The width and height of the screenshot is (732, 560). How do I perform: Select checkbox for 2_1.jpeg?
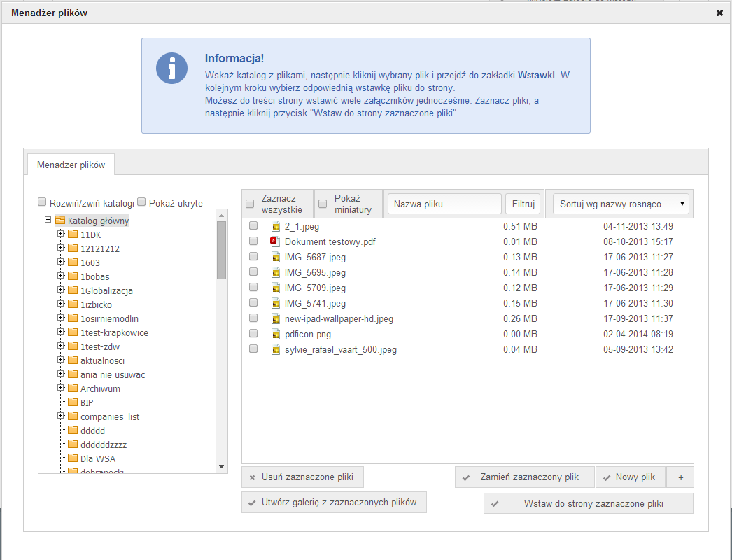coord(253,225)
